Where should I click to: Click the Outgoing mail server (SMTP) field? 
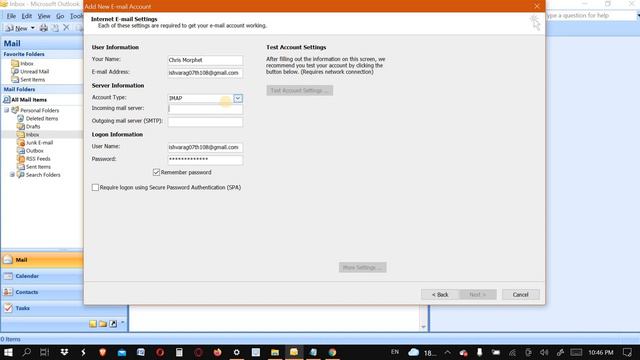(x=205, y=122)
